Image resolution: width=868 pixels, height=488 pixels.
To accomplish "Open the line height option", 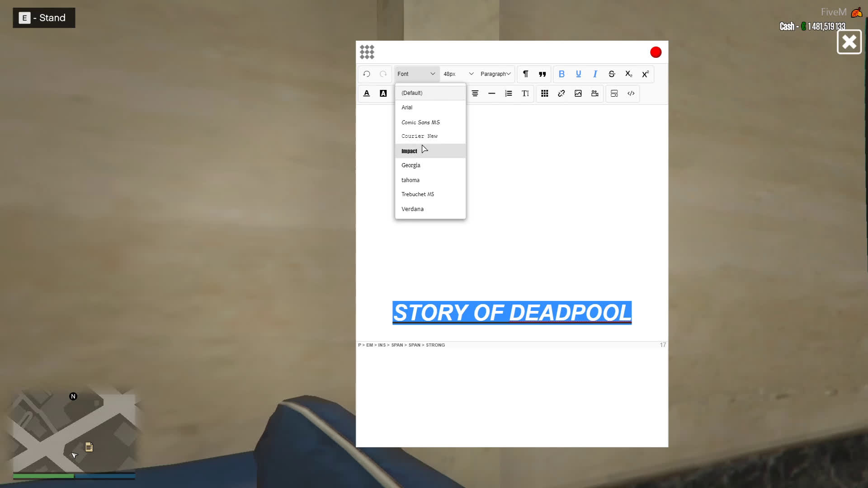I will 525,94.
